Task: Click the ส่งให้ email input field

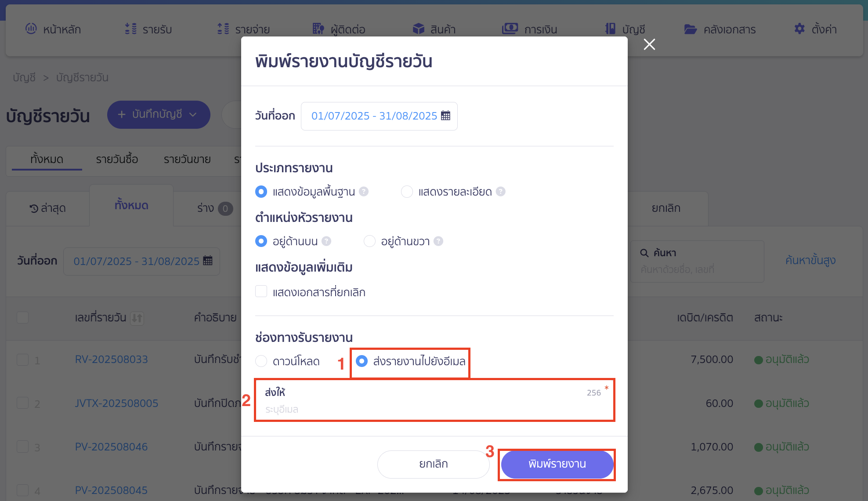Action: point(434,409)
